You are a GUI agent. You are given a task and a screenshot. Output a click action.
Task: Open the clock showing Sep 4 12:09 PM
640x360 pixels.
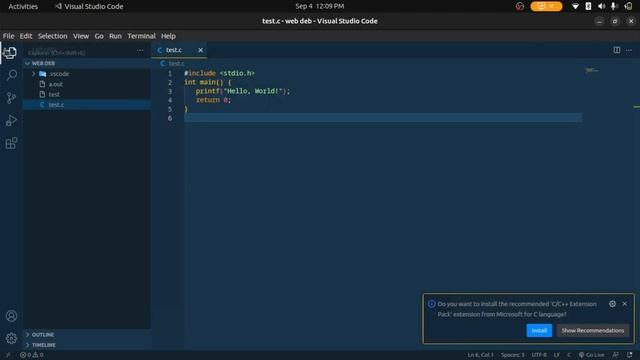click(x=320, y=6)
